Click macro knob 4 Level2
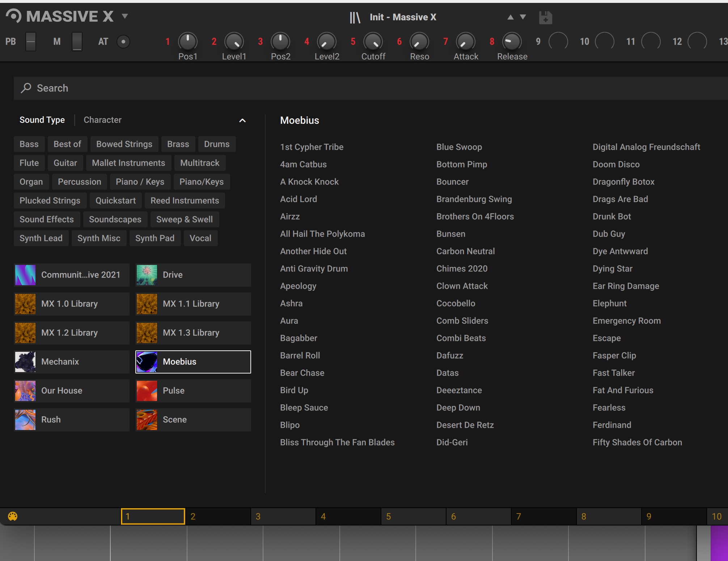This screenshot has height=561, width=728. click(x=327, y=42)
